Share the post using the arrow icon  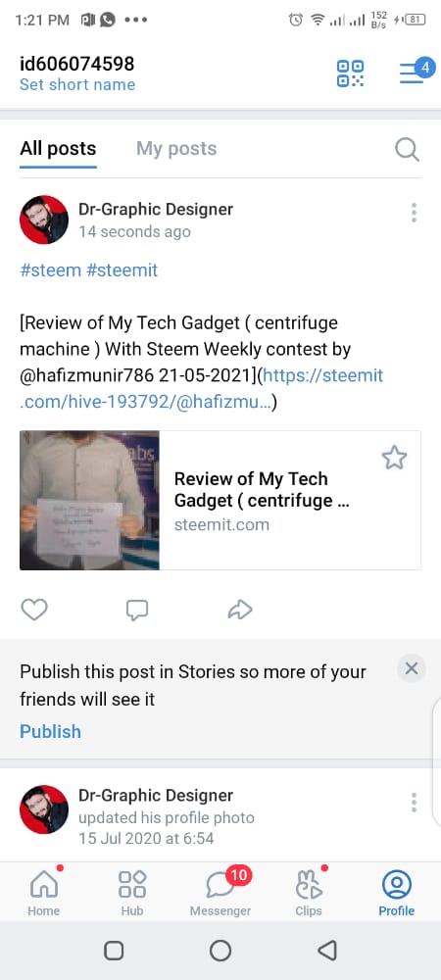[240, 610]
